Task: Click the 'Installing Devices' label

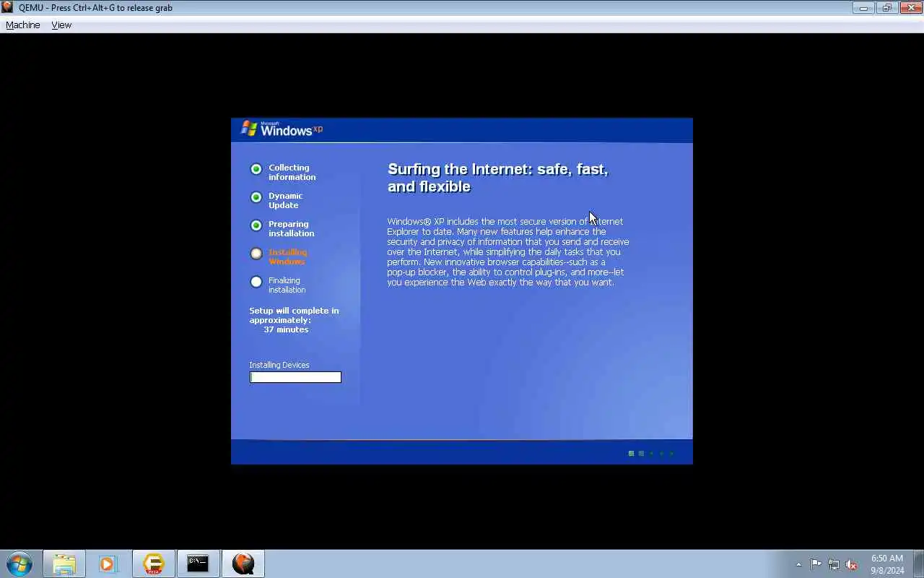Action: [x=279, y=365]
